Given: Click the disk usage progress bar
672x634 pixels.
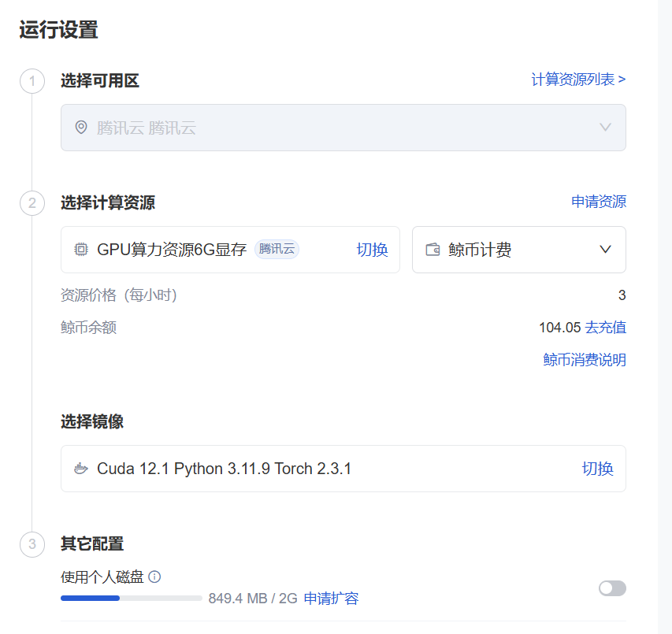Looking at the screenshot, I should coord(131,598).
